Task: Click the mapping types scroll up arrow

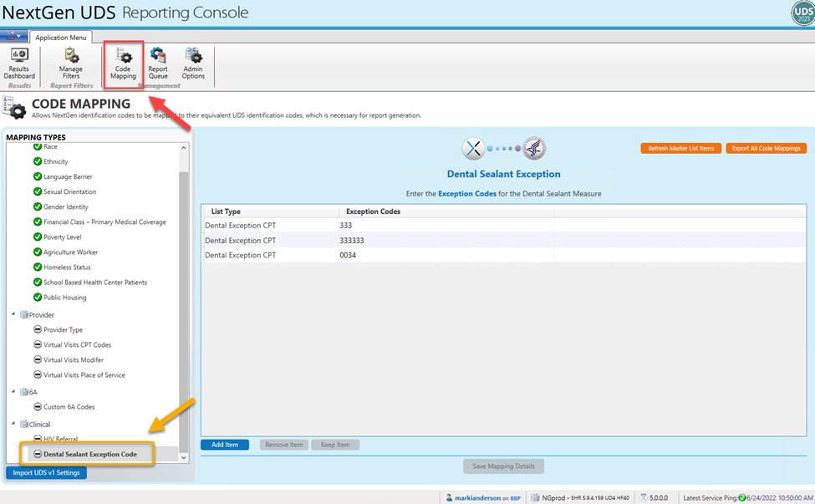Action: point(183,148)
